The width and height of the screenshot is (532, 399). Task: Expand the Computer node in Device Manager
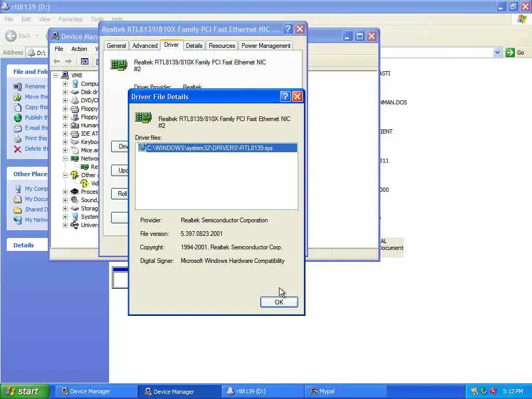coord(65,84)
